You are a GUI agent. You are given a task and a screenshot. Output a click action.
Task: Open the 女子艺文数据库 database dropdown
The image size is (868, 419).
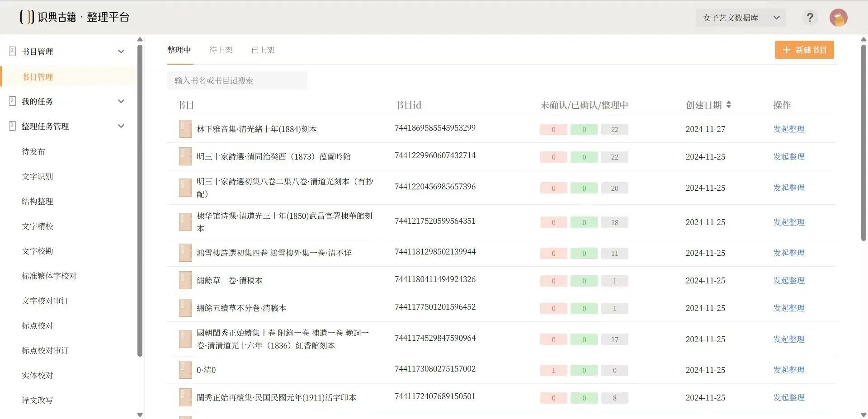[x=741, y=18]
